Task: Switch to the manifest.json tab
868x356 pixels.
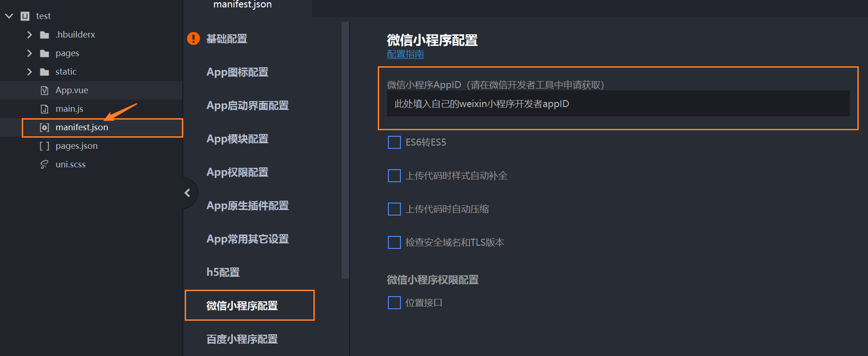Action: click(x=242, y=5)
